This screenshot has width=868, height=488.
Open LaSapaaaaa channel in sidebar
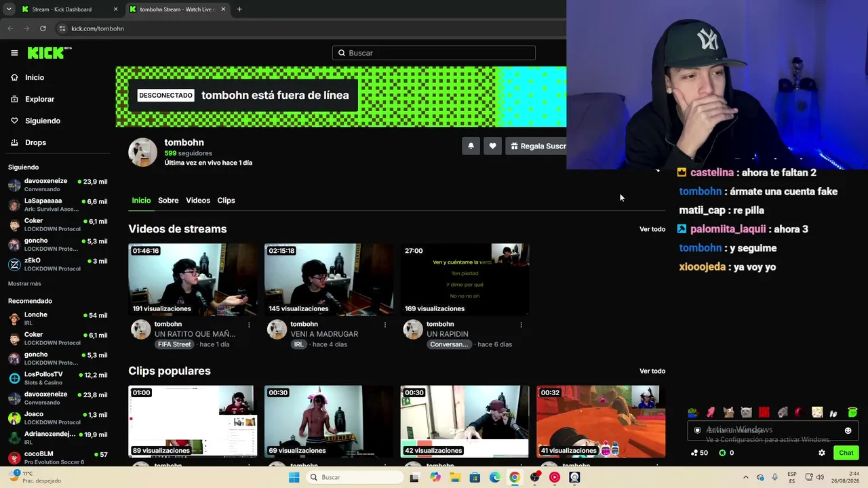(x=58, y=205)
